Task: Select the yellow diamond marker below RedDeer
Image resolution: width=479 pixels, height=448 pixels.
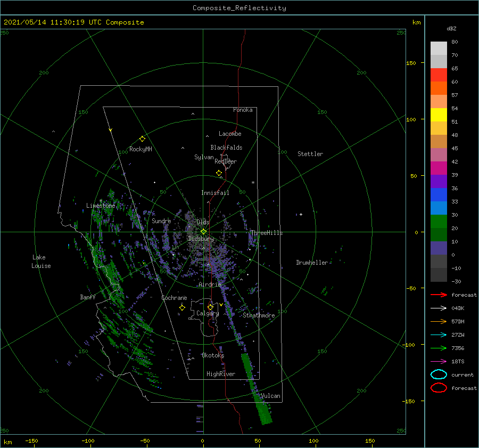Action: coord(219,173)
